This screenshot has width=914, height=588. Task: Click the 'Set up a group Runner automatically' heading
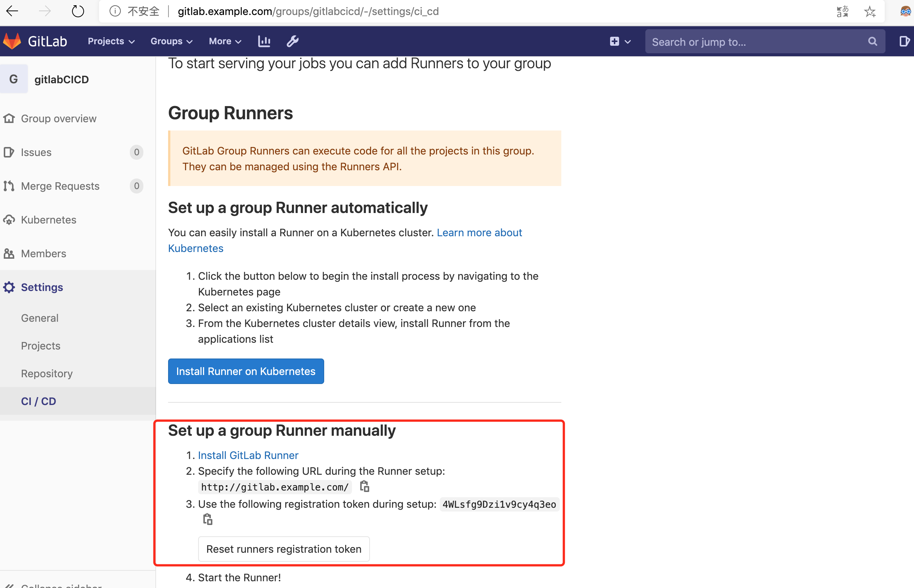click(298, 208)
